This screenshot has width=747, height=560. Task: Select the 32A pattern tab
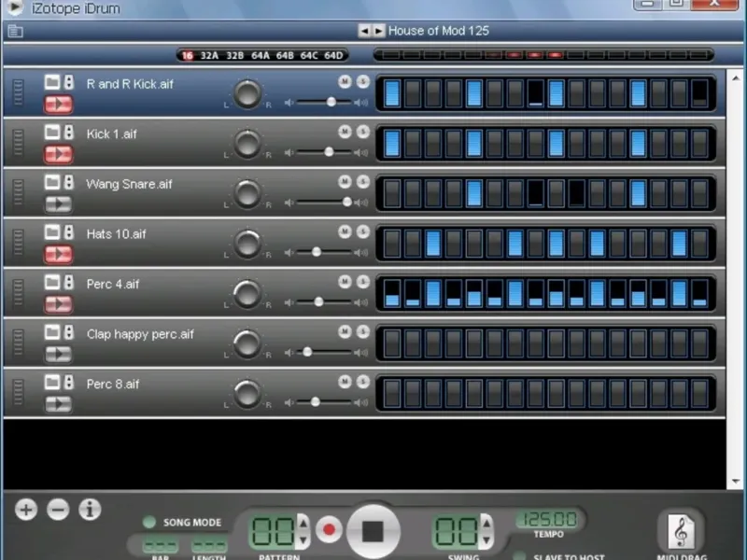[209, 56]
